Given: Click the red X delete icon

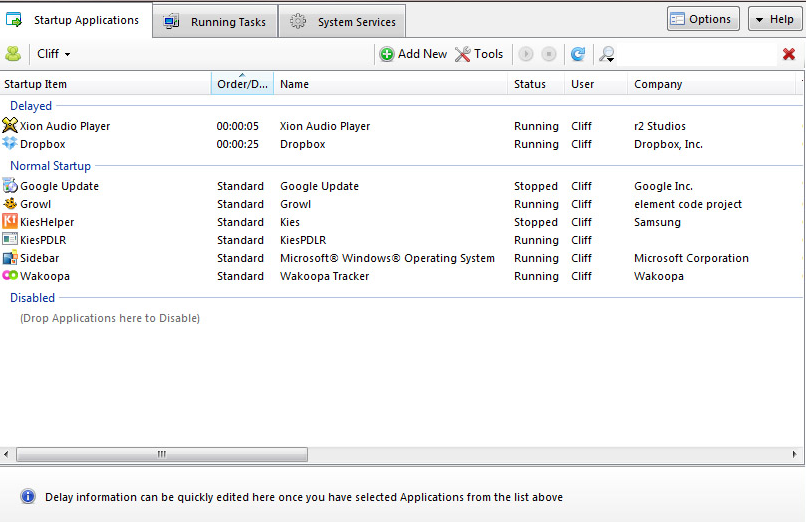Looking at the screenshot, I should [789, 54].
